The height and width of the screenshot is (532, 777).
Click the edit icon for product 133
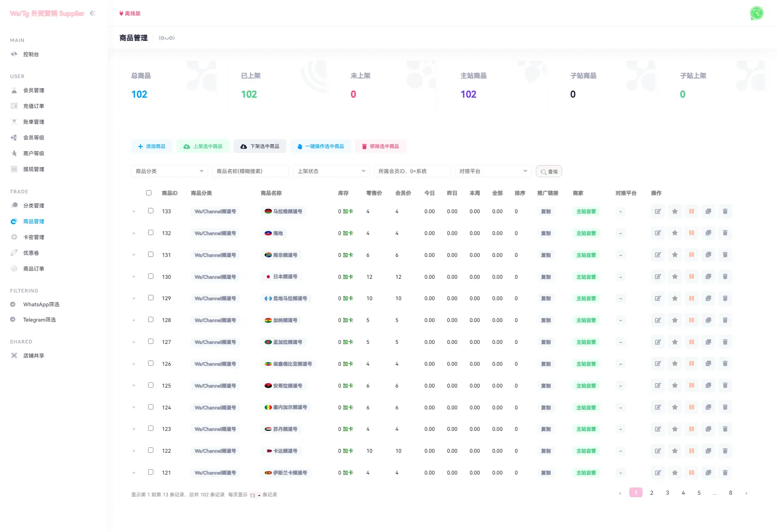(658, 211)
